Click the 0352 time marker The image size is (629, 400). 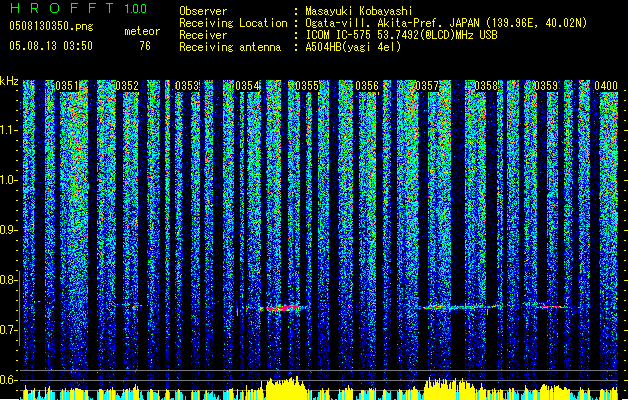point(127,86)
